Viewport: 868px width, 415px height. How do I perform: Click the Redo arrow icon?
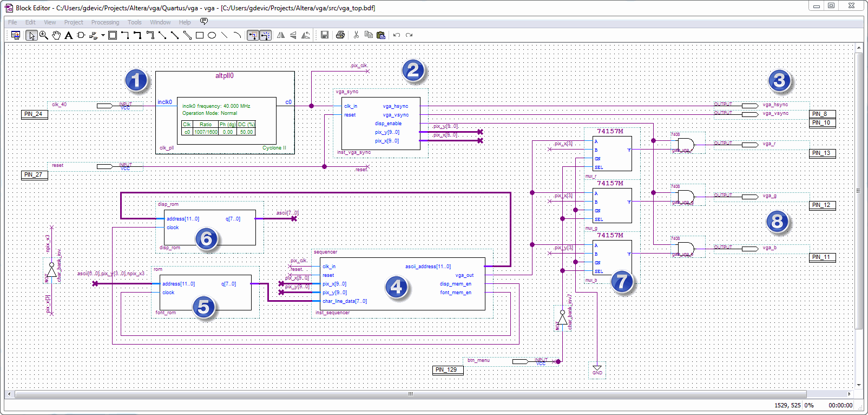(409, 35)
